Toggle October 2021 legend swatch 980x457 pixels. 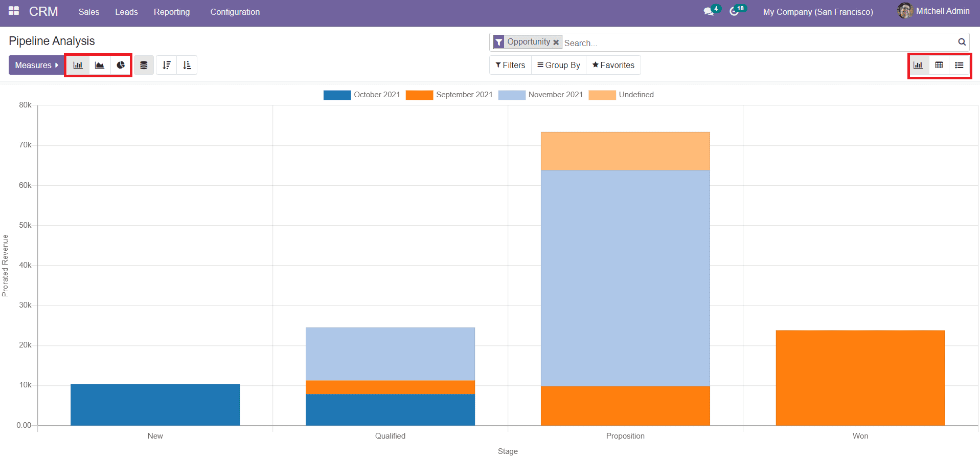click(x=337, y=95)
